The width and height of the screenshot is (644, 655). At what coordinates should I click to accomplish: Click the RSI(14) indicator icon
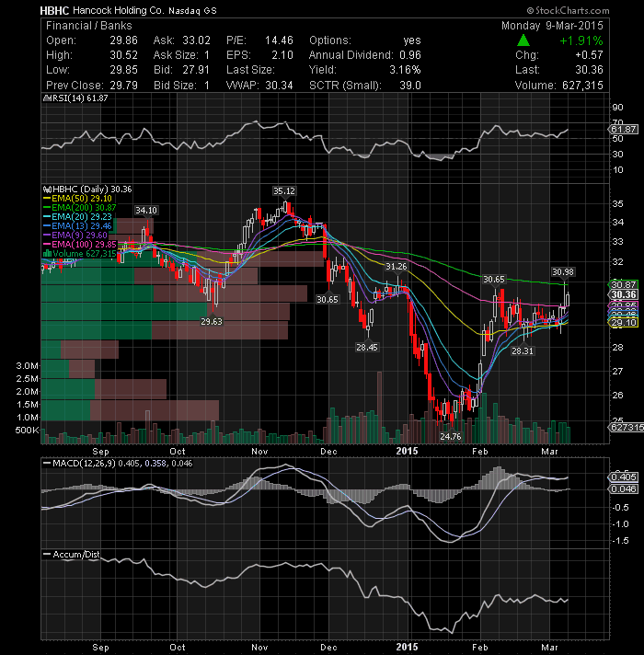click(x=47, y=98)
